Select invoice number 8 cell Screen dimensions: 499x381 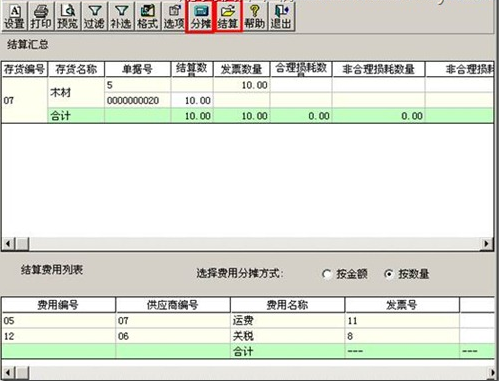[402, 336]
